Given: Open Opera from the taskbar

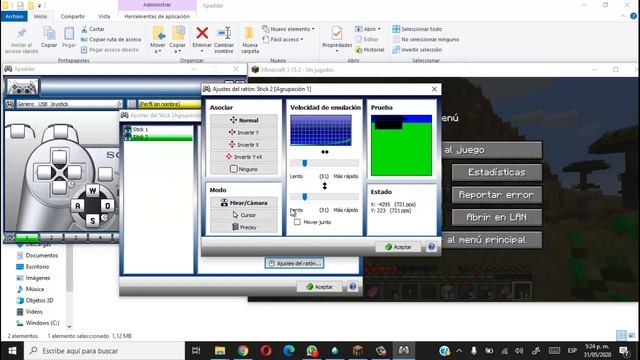Looking at the screenshot, I should point(266,351).
